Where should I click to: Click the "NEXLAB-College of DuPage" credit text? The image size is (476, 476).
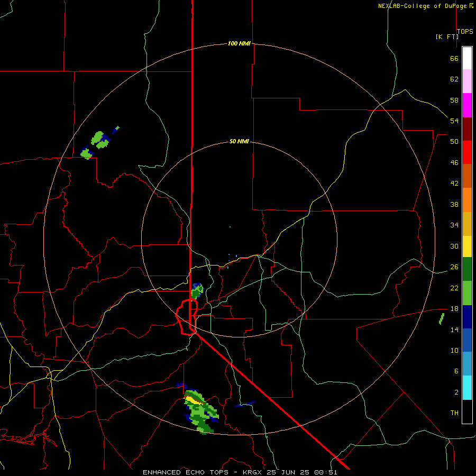coord(422,6)
